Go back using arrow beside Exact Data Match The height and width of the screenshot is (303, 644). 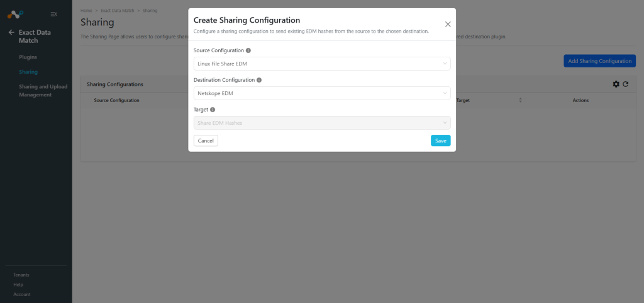tap(11, 32)
